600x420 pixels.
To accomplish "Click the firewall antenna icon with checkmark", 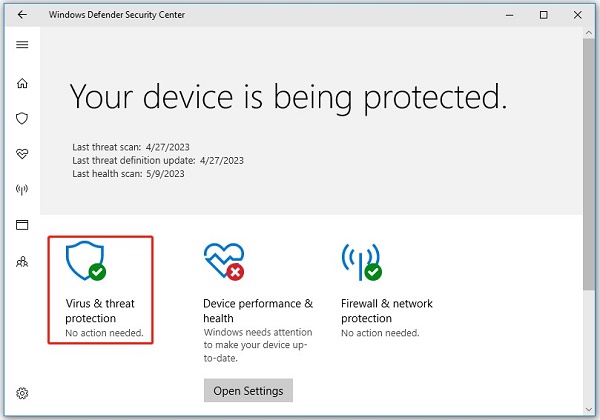I will [x=361, y=260].
